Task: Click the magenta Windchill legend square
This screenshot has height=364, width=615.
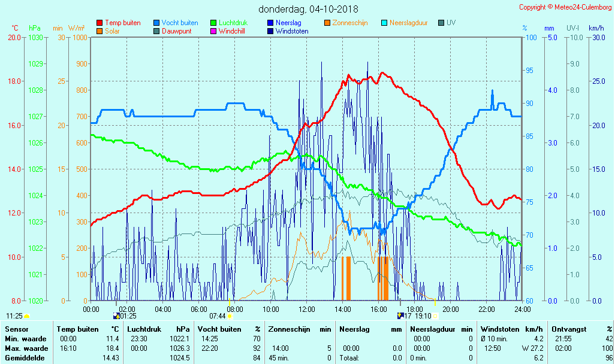Action: click(x=213, y=31)
